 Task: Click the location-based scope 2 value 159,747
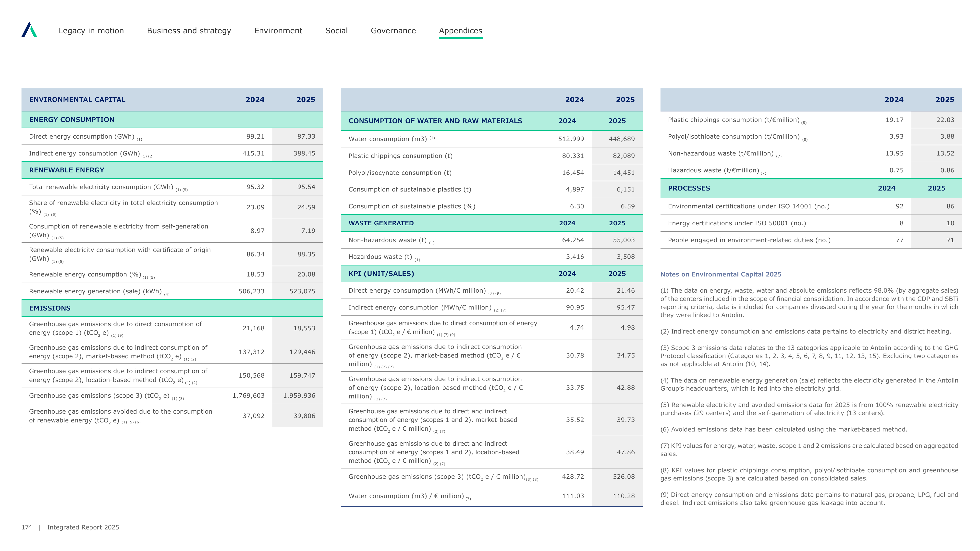302,375
